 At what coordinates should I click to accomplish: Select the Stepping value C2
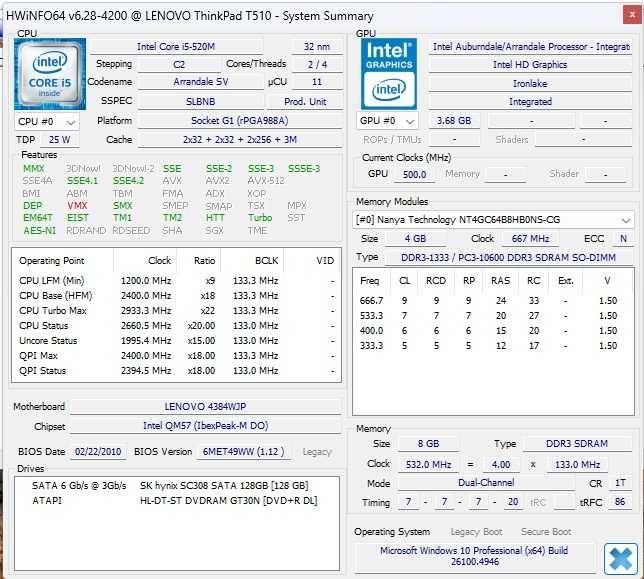click(179, 64)
